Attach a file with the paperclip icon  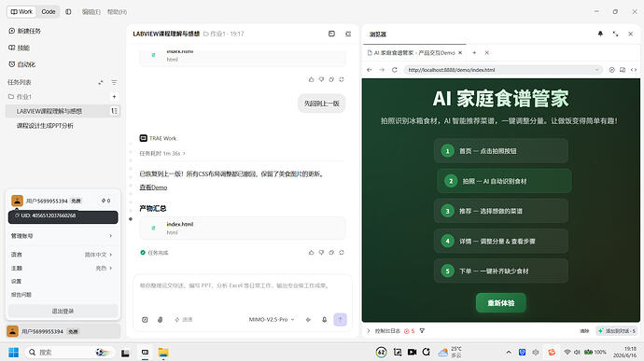coord(161,320)
